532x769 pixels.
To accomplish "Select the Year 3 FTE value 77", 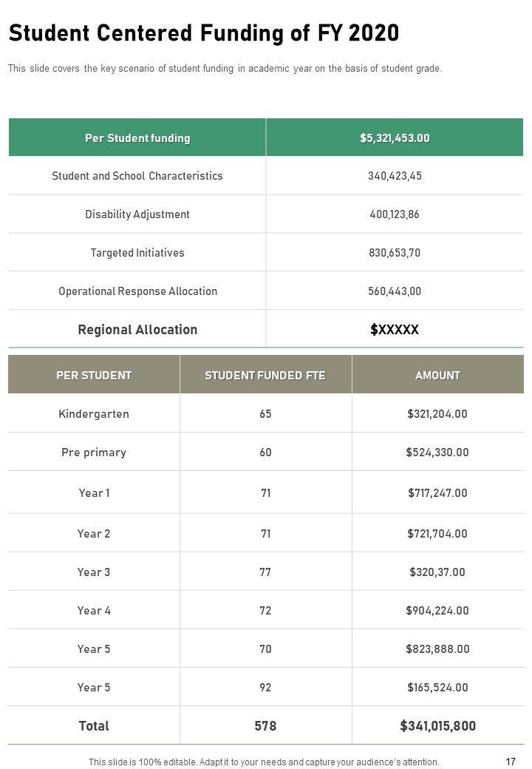I will 265,572.
